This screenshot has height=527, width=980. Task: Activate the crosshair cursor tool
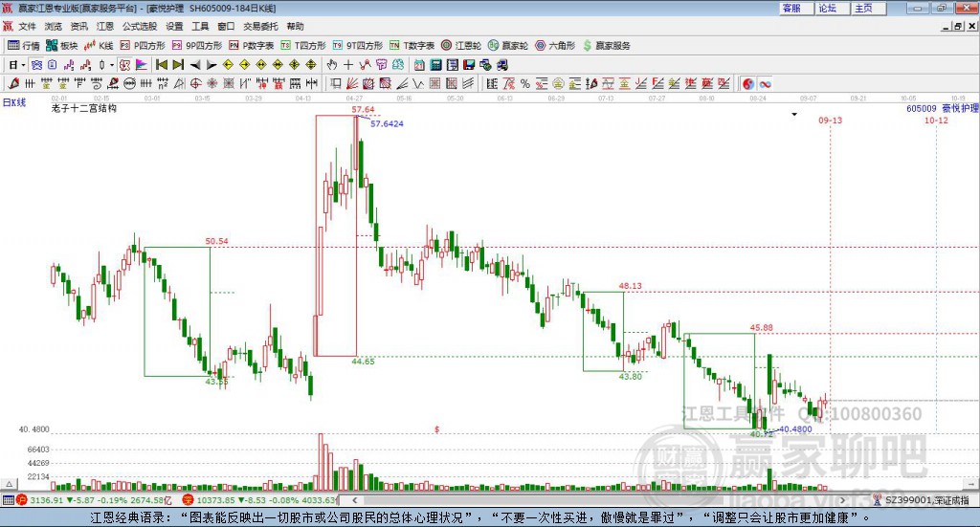(348, 65)
